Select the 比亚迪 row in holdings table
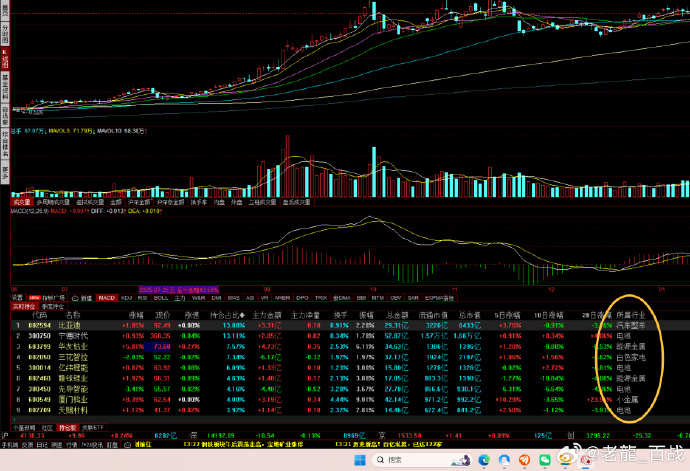 coord(350,325)
